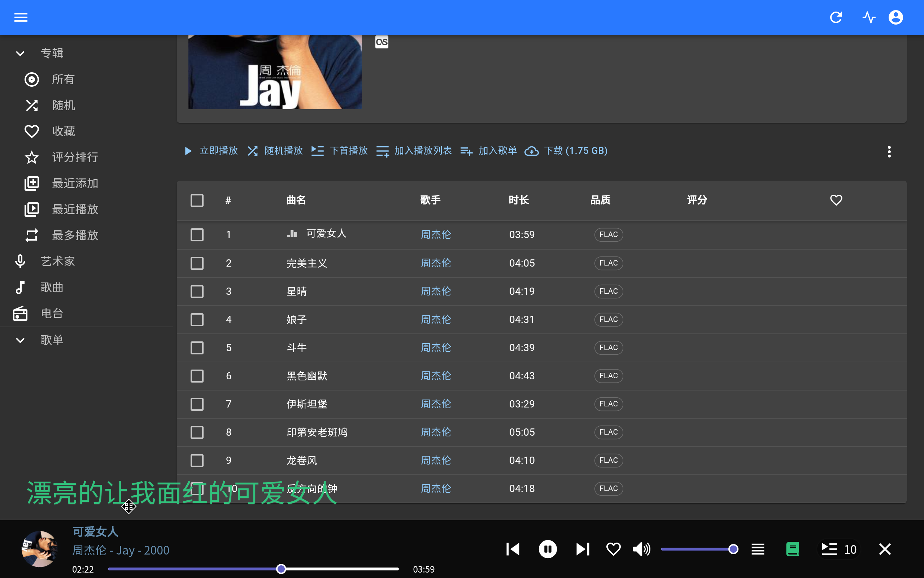Open Radio section (电台)
Viewport: 924px width, 578px height.
(x=87, y=314)
